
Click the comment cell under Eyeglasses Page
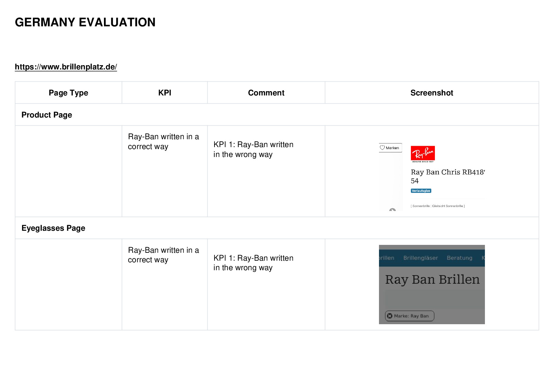click(266, 285)
